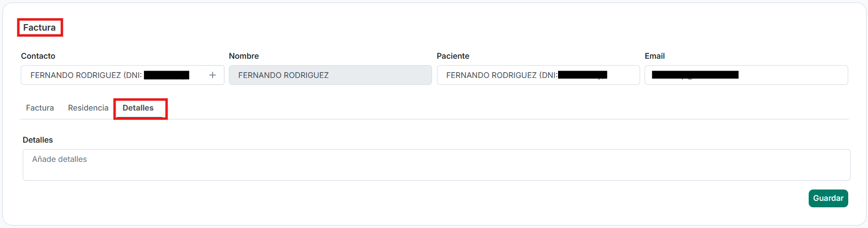Image resolution: width=868 pixels, height=228 pixels.
Task: Click the bold Factura heading at top
Action: pyautogui.click(x=40, y=28)
